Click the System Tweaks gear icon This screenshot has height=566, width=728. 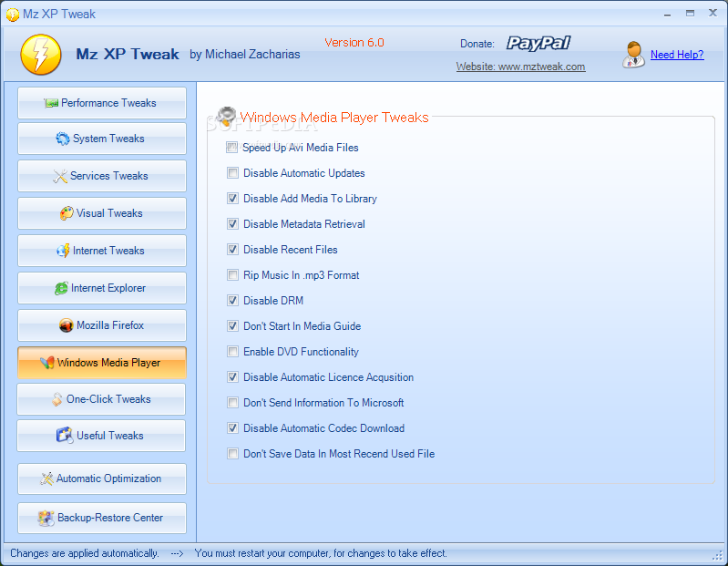[63, 139]
